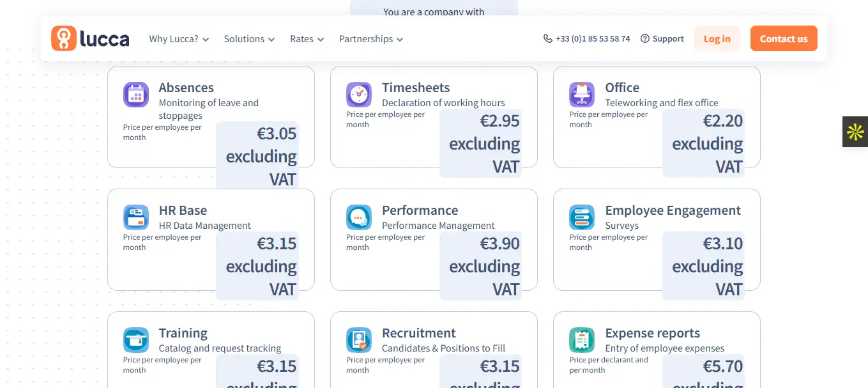The height and width of the screenshot is (388, 868).
Task: Click the Expense reports receipt icon
Action: [581, 340]
